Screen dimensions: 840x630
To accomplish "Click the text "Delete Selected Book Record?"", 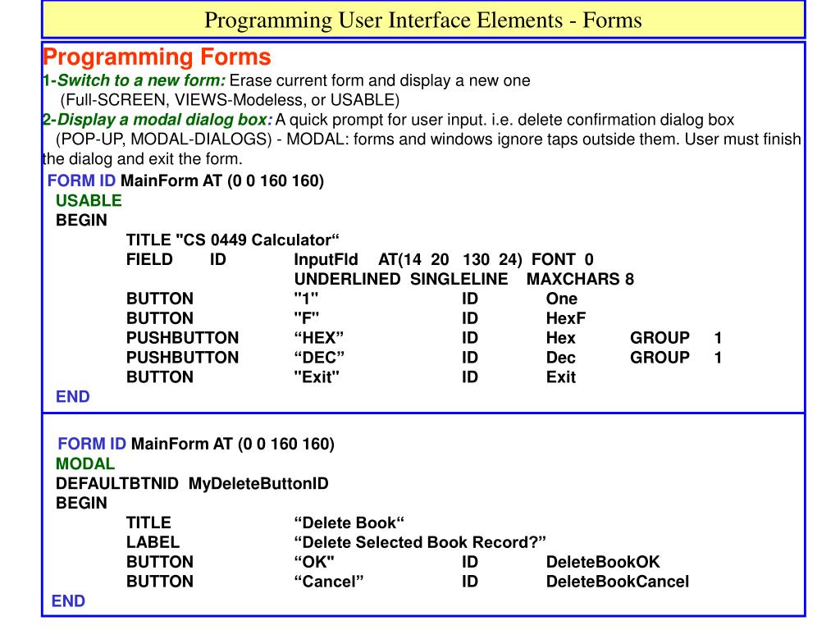I will [420, 542].
